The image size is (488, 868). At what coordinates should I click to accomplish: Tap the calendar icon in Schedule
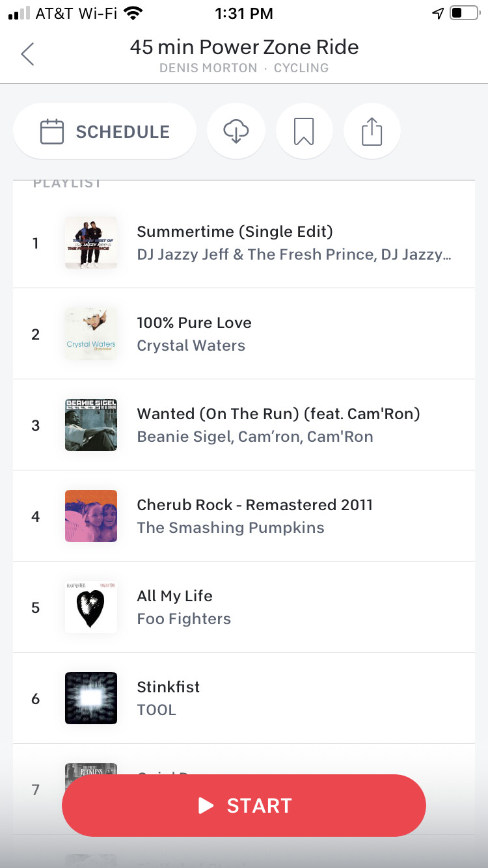point(52,131)
